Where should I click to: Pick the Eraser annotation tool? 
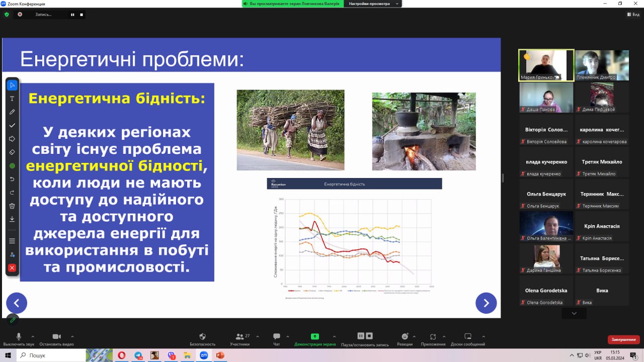[x=12, y=152]
